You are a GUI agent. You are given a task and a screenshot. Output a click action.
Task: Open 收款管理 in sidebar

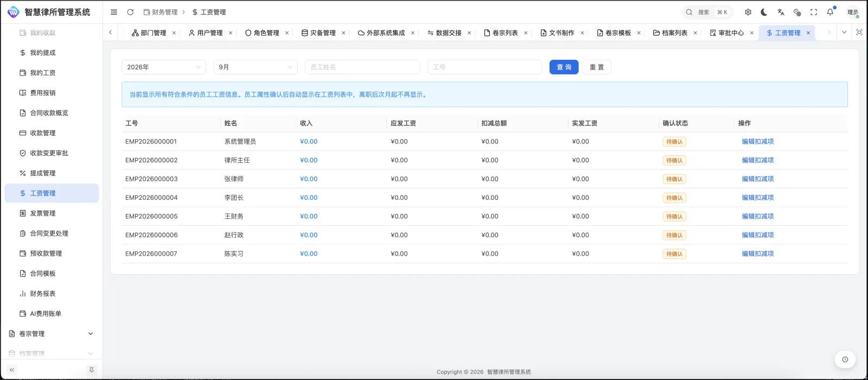click(52, 133)
